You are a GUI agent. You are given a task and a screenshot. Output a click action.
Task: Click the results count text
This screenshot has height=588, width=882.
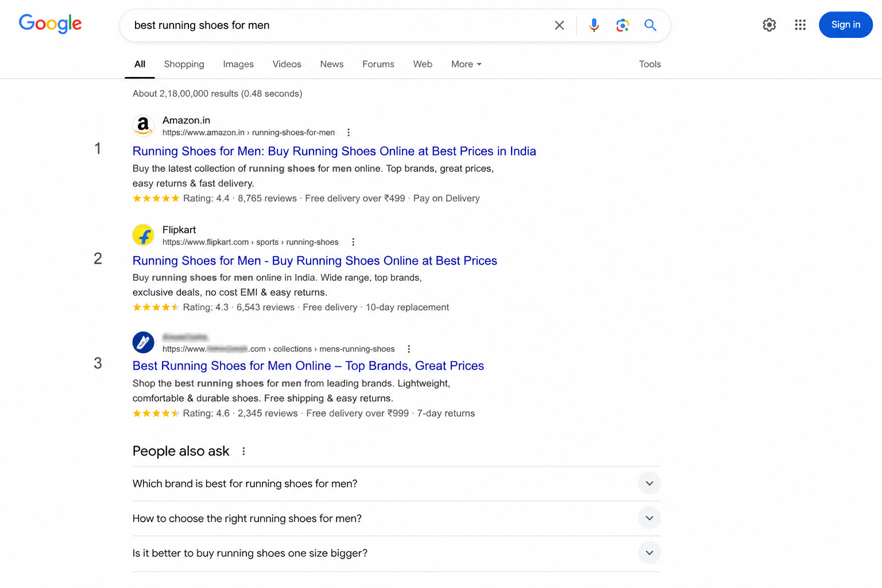tap(217, 94)
